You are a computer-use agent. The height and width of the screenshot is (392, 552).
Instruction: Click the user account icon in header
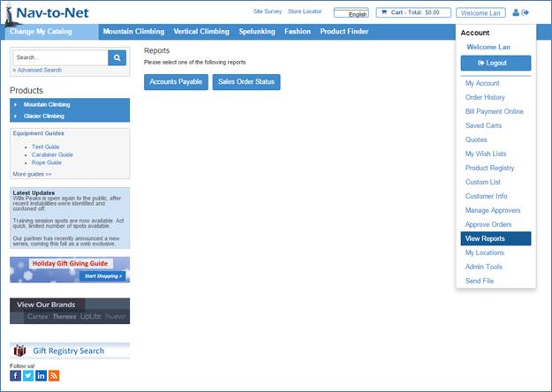(x=516, y=12)
